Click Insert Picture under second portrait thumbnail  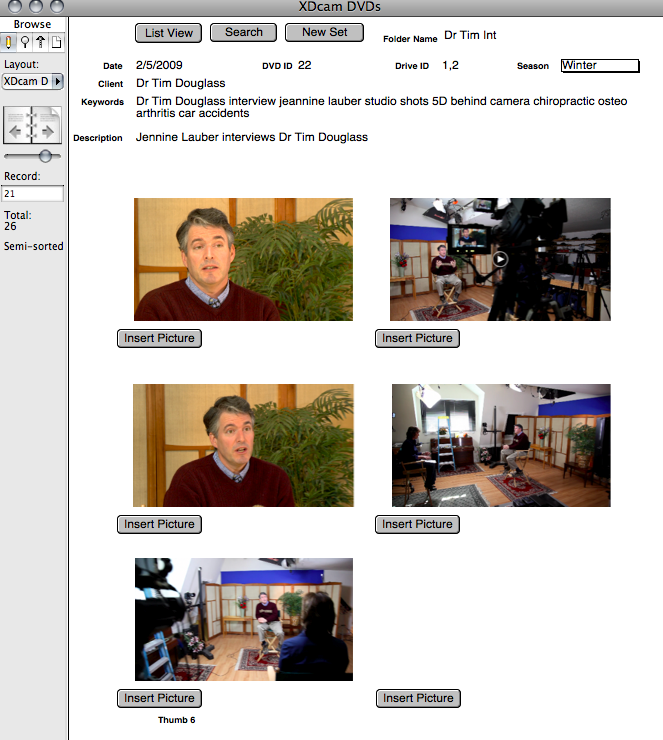click(159, 524)
